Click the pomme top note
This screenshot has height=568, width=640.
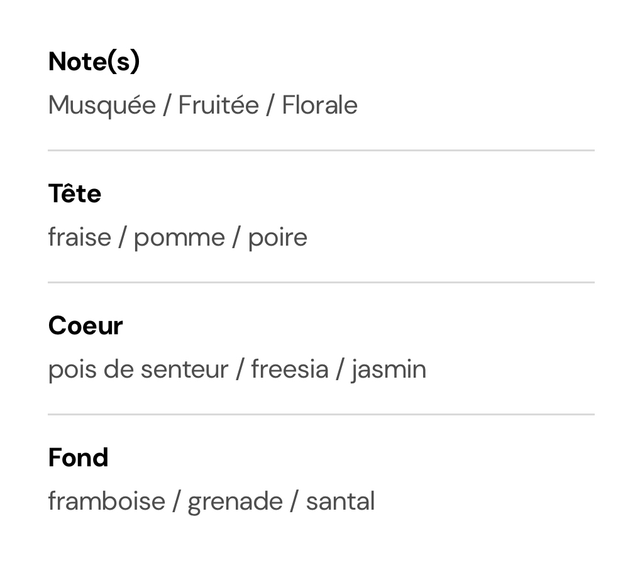(180, 239)
